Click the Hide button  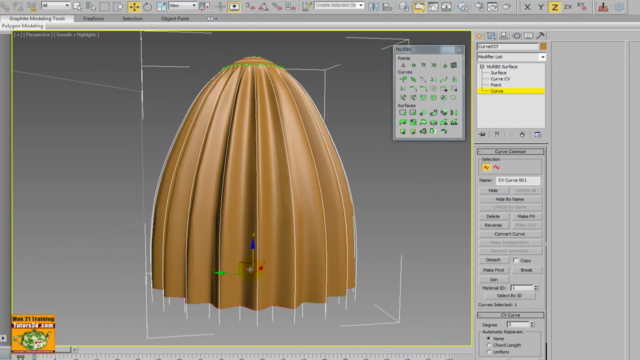pyautogui.click(x=493, y=191)
